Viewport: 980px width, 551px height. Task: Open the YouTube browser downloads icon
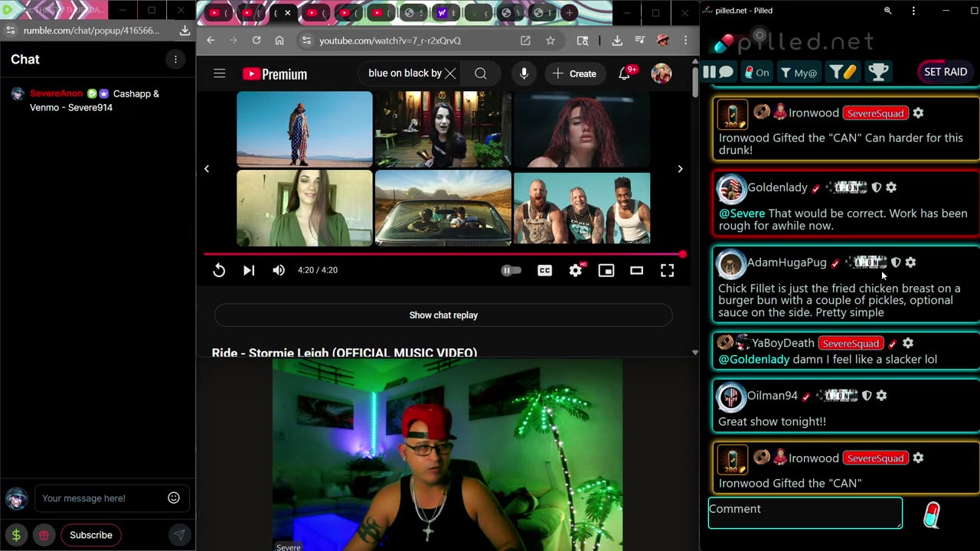click(617, 41)
